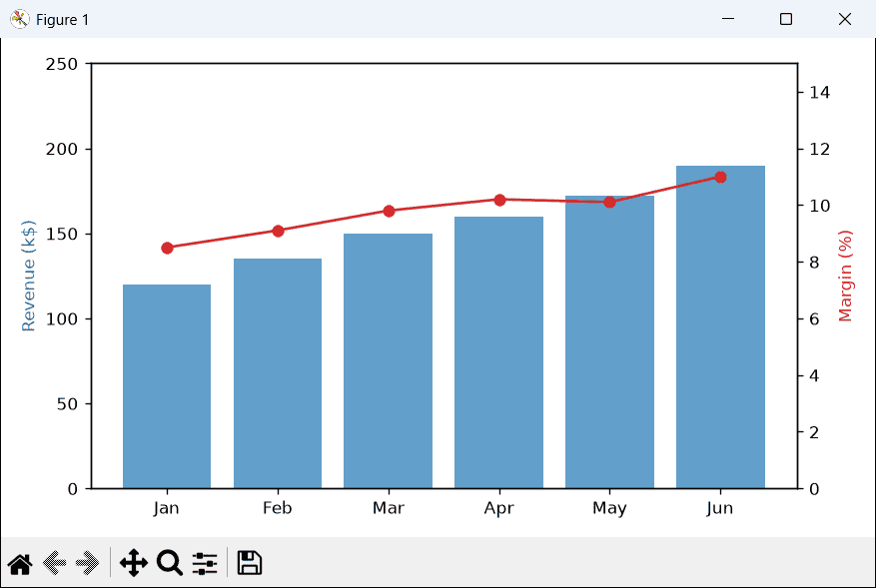Click the red margin marker above May
This screenshot has width=876, height=588.
(610, 202)
